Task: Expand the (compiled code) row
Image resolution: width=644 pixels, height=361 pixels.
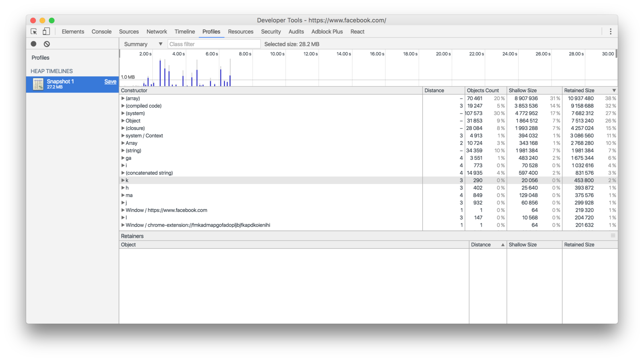Action: (123, 106)
